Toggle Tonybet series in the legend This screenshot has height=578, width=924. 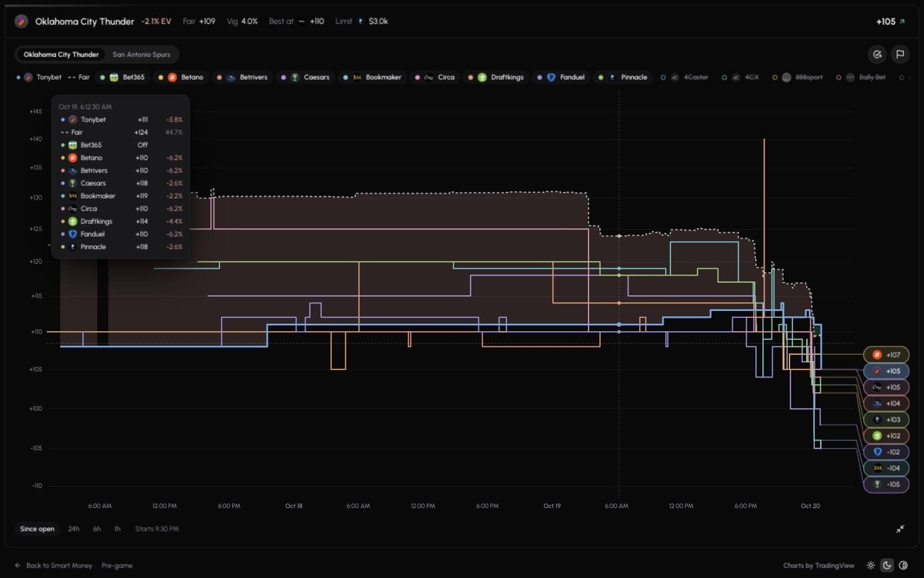point(39,77)
